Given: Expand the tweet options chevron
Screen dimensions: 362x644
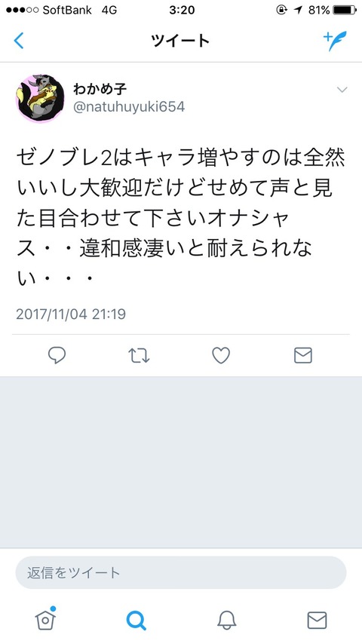Looking at the screenshot, I should [x=342, y=90].
